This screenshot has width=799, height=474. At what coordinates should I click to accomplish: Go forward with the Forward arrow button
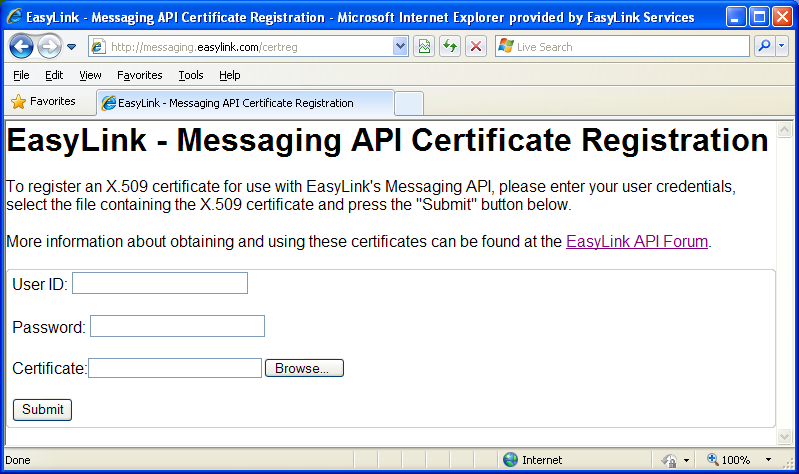pyautogui.click(x=49, y=47)
